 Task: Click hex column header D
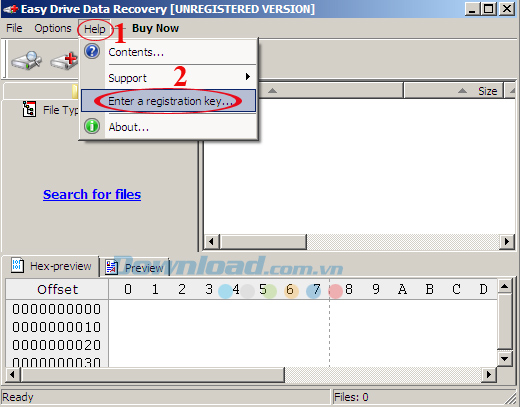[483, 289]
